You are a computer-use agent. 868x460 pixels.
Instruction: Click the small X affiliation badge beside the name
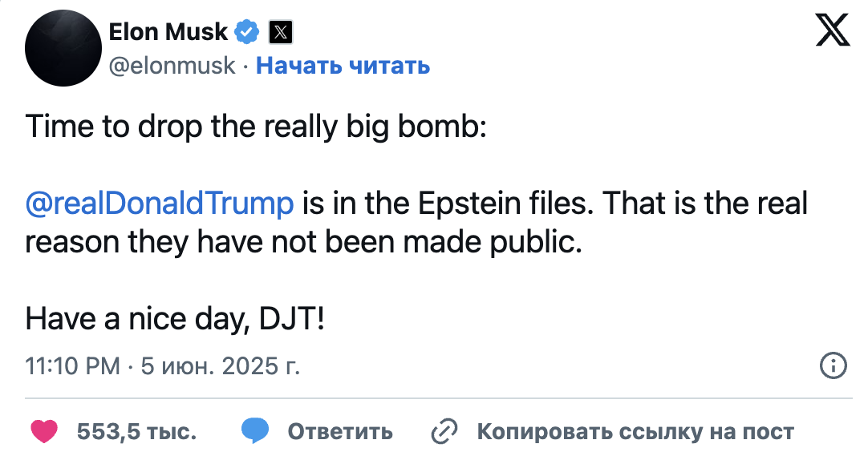click(280, 32)
